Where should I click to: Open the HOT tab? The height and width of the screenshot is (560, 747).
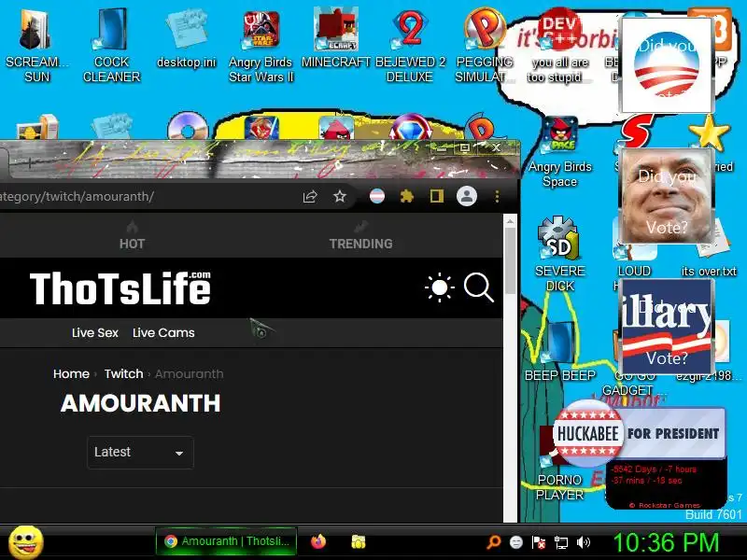[132, 236]
